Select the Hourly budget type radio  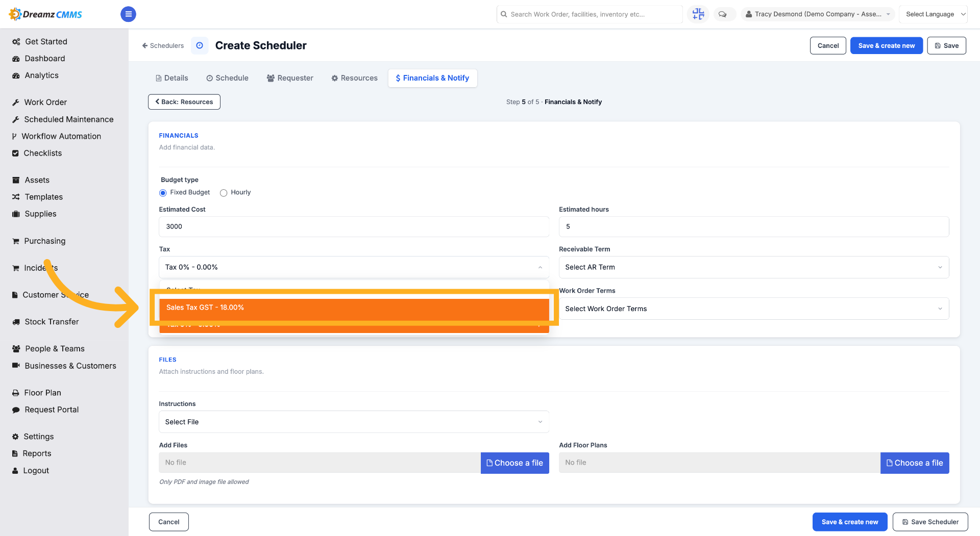pyautogui.click(x=224, y=193)
